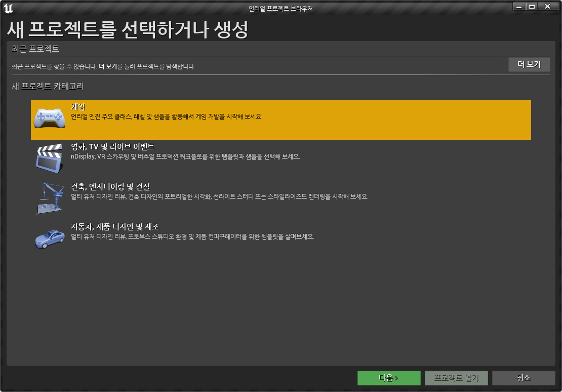Screen dimensions: 562x392
Task: Select the crane icon for 건축, 엔지니어링
Action: coord(50,198)
